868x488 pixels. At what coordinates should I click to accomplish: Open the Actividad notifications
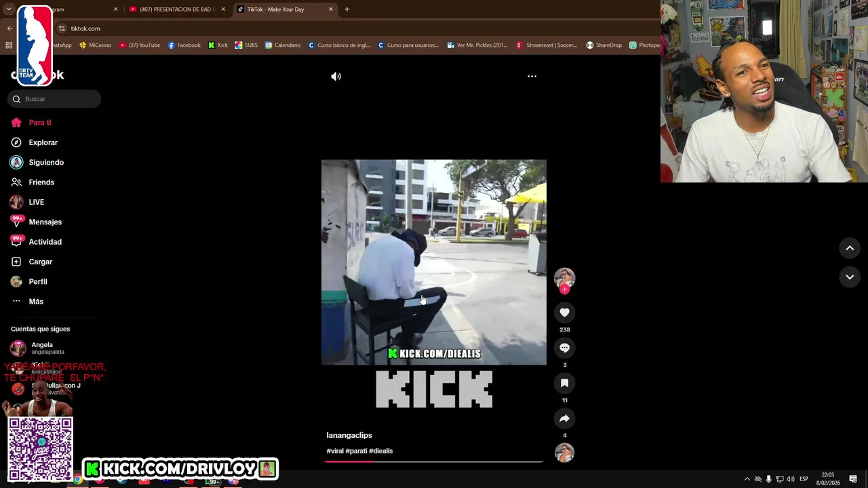coord(45,242)
